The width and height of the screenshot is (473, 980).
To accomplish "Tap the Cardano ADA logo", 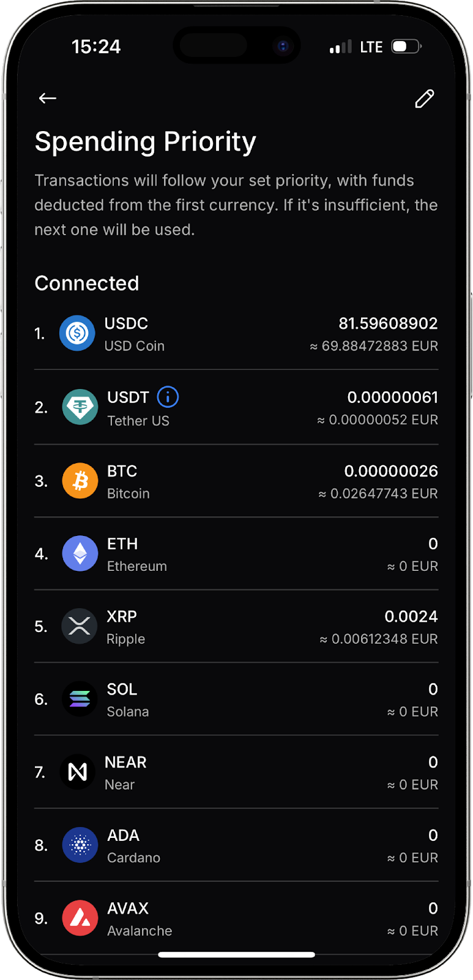I will pyautogui.click(x=80, y=845).
